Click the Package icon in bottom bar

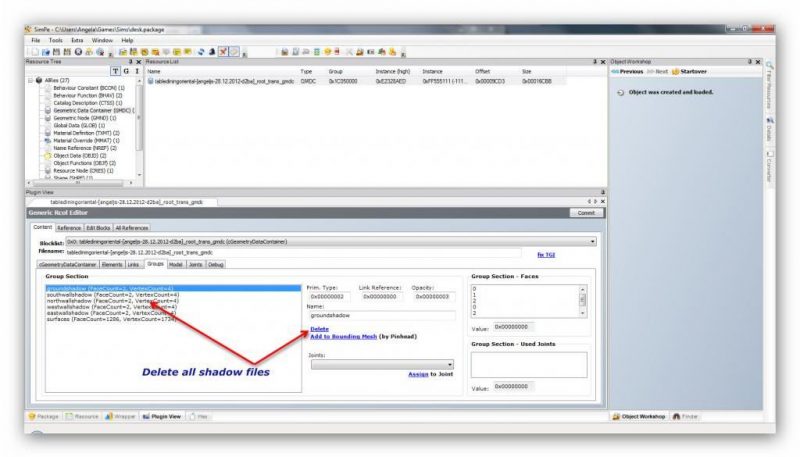31,415
